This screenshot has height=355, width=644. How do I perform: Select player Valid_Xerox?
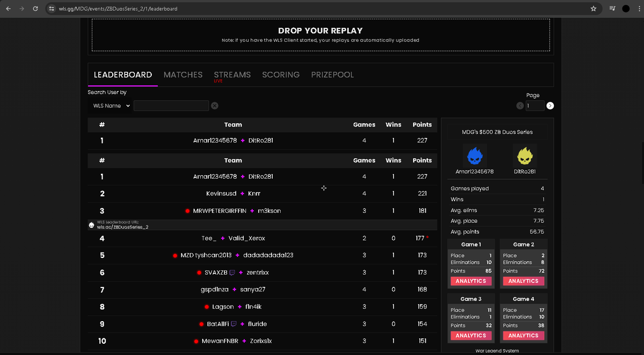(x=247, y=238)
